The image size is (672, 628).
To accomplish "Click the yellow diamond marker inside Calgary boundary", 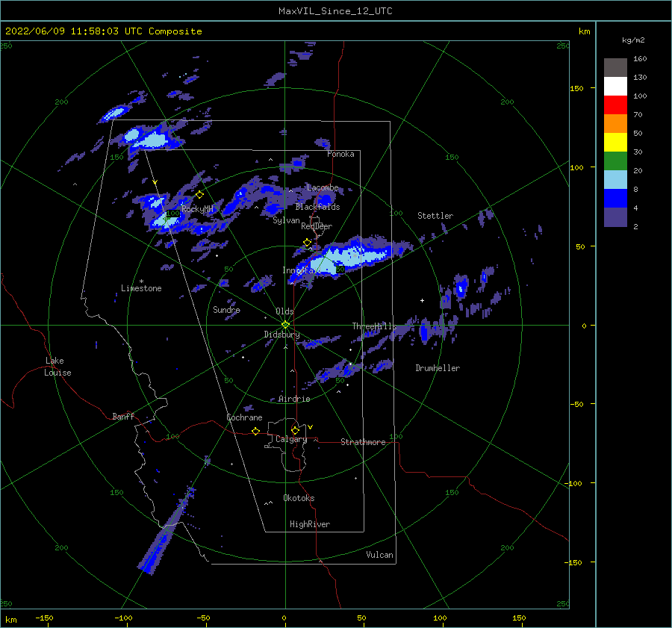I will 295,430.
